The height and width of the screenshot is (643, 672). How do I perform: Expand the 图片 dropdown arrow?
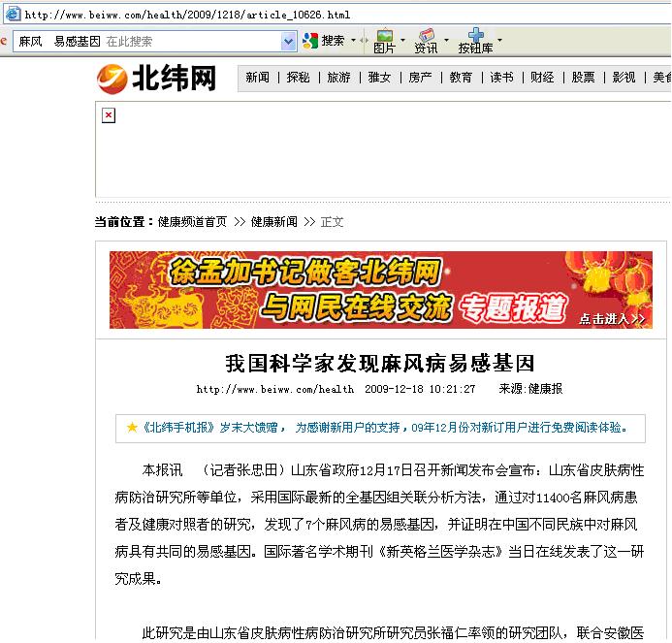[402, 40]
